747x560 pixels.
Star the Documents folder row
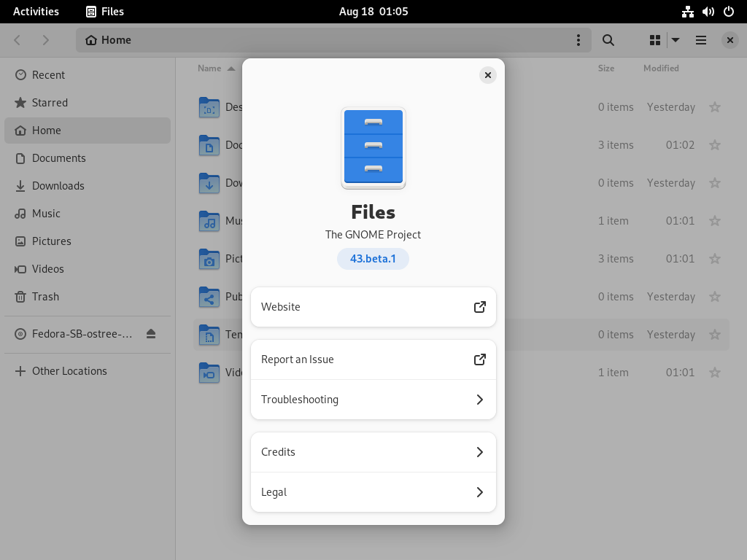tap(715, 145)
